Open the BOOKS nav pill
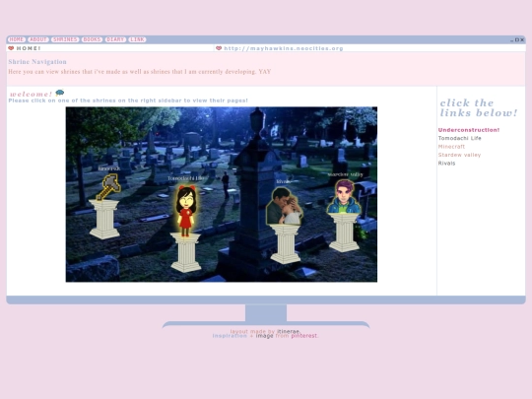The image size is (532, 399). [92, 39]
